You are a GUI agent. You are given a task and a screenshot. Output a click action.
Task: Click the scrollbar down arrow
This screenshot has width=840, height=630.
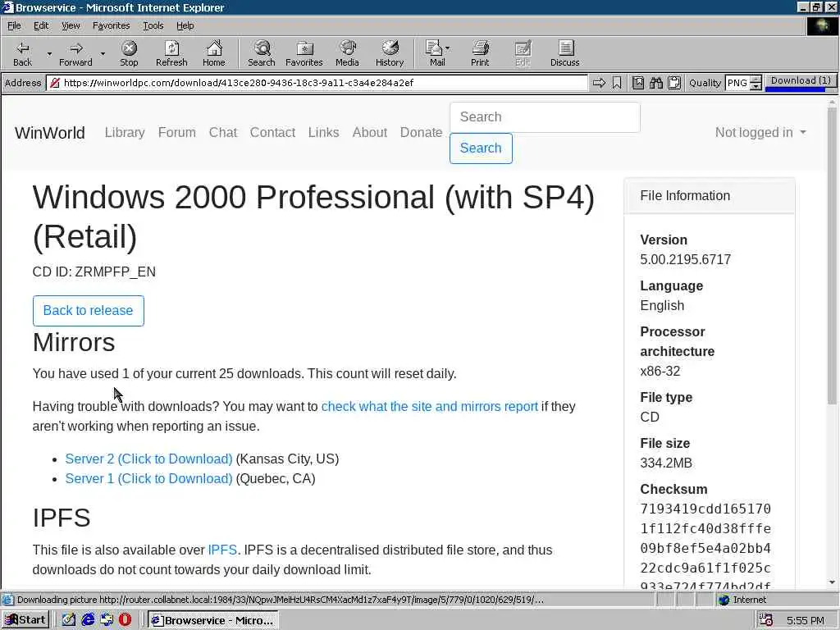pyautogui.click(x=832, y=582)
